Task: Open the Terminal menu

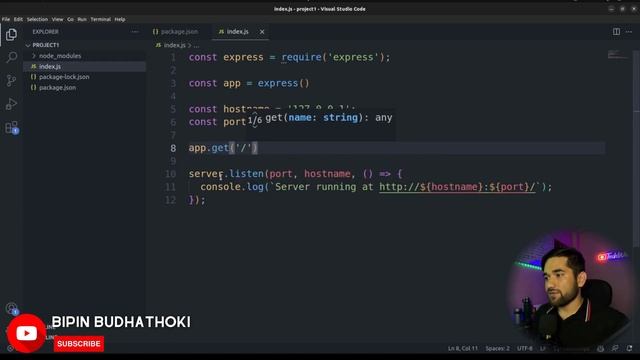Action: tap(100, 19)
